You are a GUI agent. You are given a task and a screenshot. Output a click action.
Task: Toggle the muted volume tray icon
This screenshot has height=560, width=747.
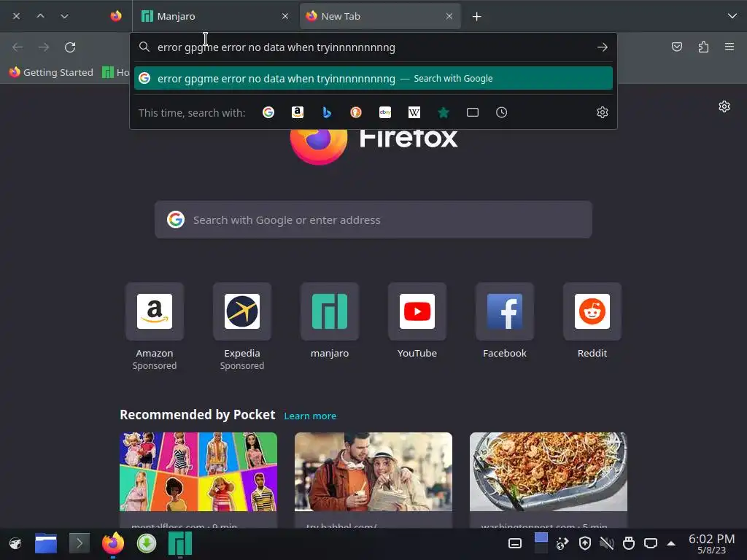tap(606, 543)
